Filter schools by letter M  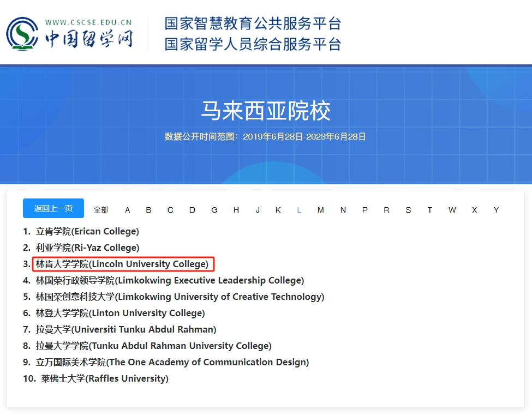tap(321, 210)
